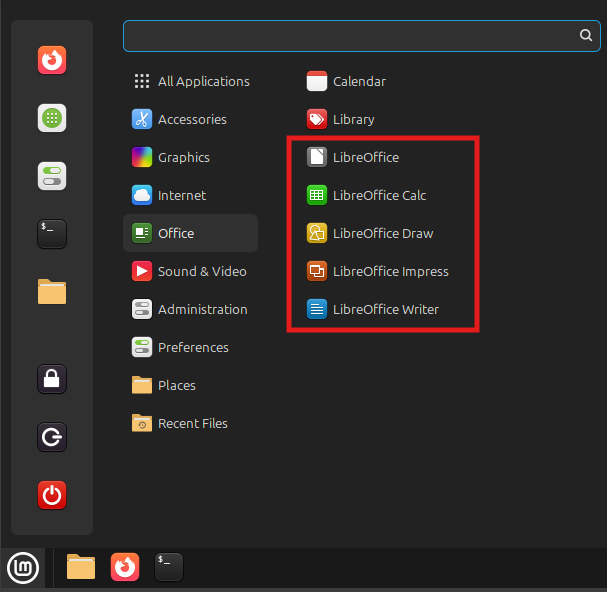
Task: Click the LibreOffice Writer document icon
Action: coord(317,309)
